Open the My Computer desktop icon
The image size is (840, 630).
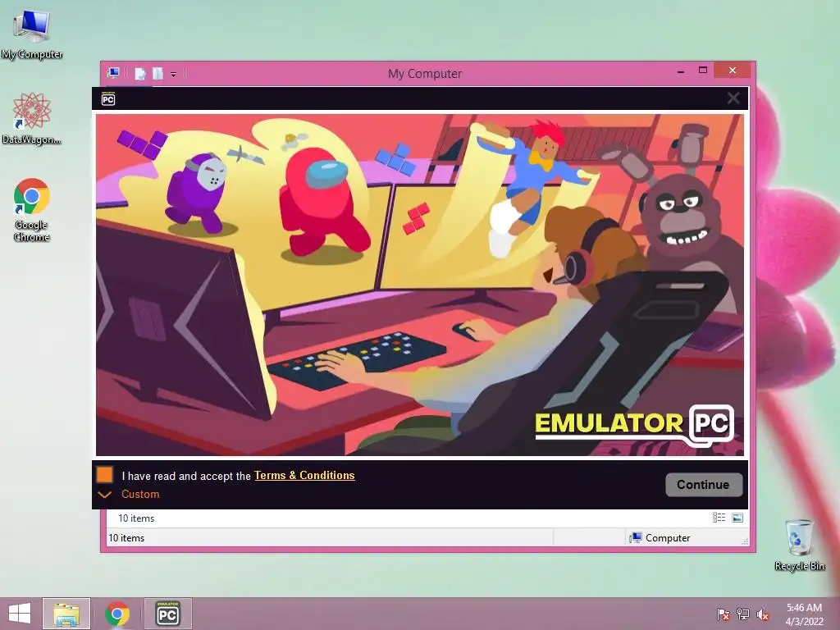32,34
